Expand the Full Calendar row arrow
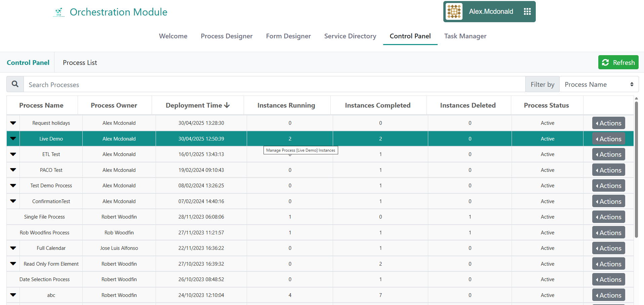Viewport: 644px width, 305px height. pos(13,248)
